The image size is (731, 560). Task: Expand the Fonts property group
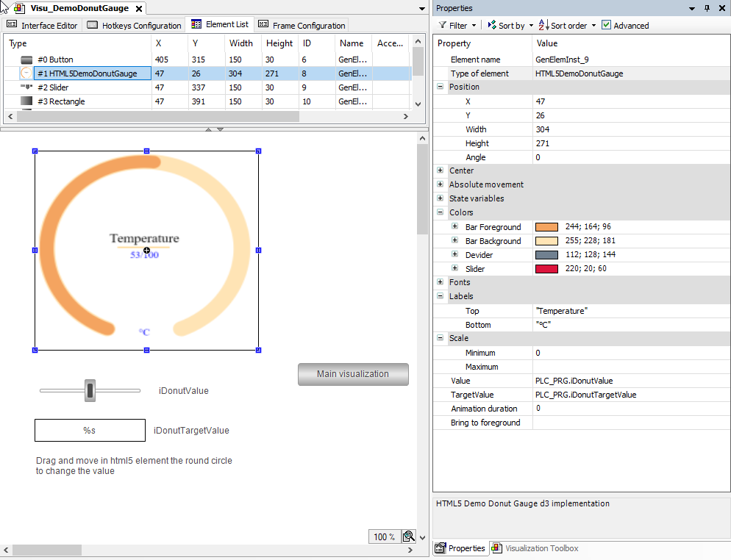438,282
